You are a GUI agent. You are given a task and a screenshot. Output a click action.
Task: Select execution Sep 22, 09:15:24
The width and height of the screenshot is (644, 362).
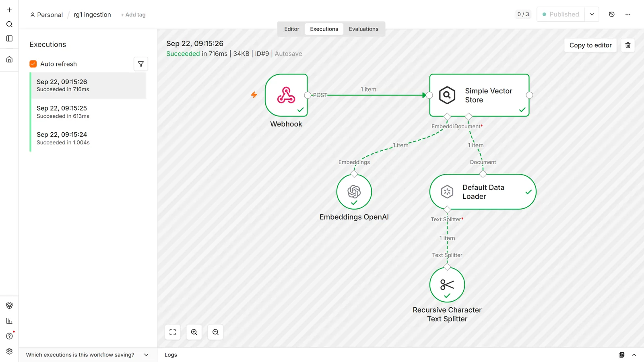pyautogui.click(x=89, y=138)
